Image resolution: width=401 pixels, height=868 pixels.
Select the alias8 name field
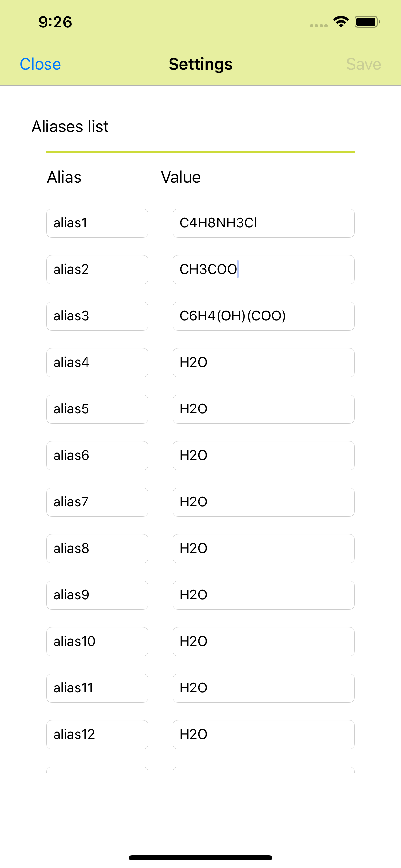coord(97,549)
